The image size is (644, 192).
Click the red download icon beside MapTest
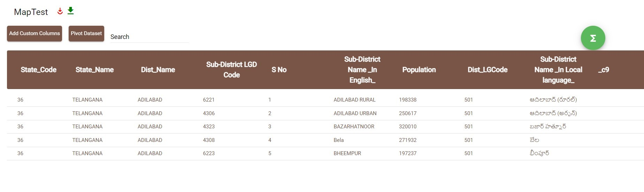tap(60, 11)
